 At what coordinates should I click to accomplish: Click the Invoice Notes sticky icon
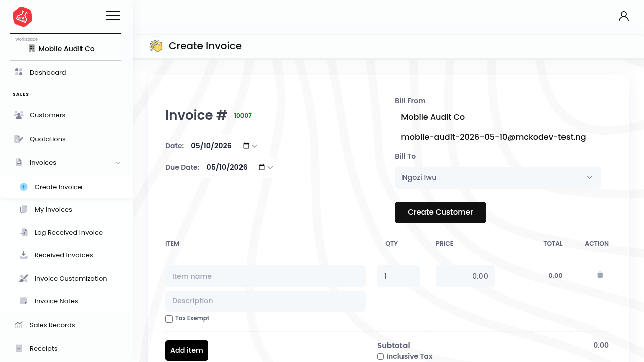point(24,301)
